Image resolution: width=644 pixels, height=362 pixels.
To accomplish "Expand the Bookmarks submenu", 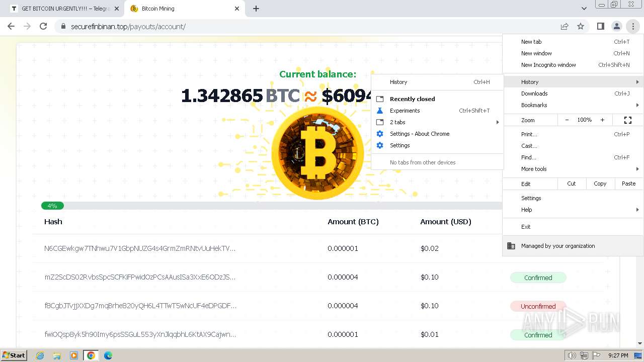I will (x=573, y=105).
